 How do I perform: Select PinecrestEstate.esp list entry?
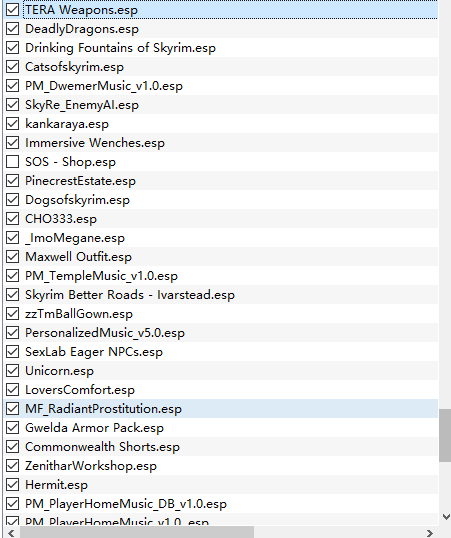click(80, 181)
